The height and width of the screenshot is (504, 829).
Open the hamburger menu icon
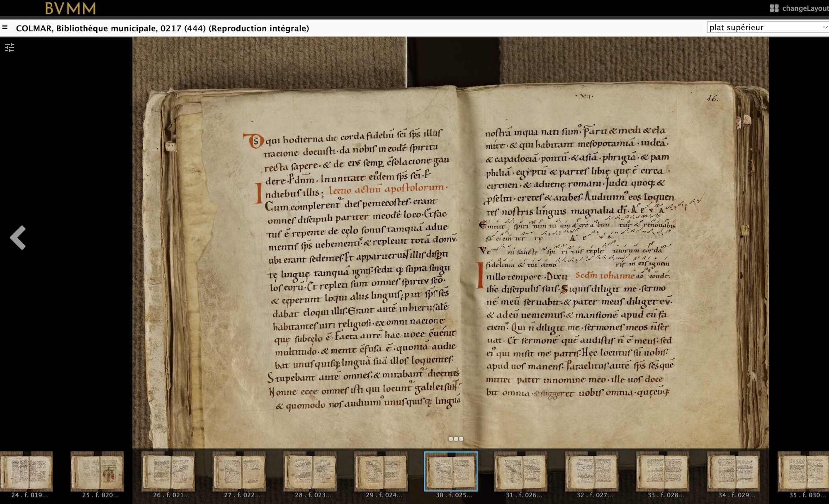click(5, 27)
